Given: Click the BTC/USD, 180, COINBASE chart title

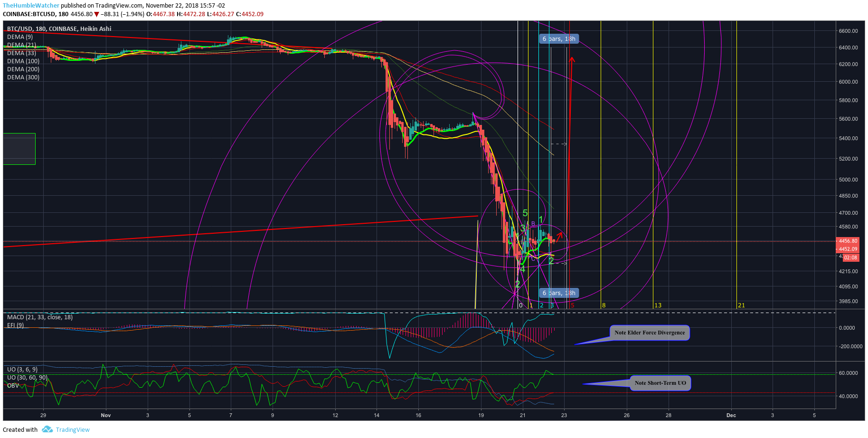Looking at the screenshot, I should tap(59, 29).
